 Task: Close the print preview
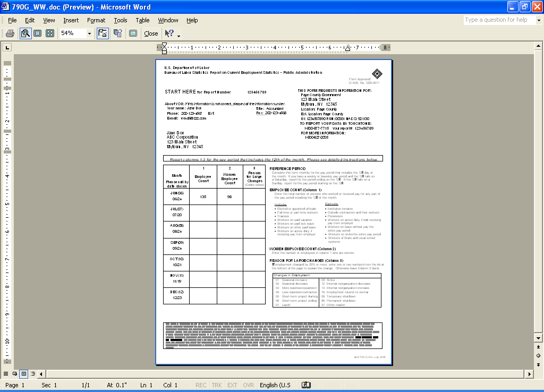[x=151, y=33]
